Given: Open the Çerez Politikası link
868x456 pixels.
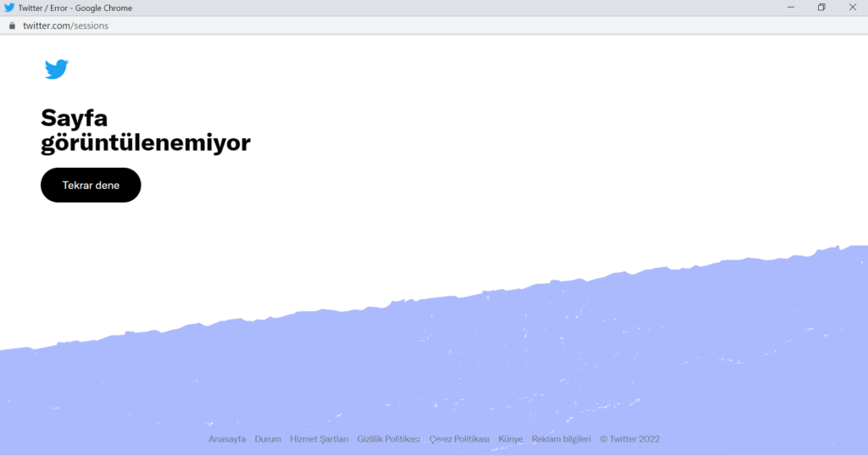Looking at the screenshot, I should 459,439.
